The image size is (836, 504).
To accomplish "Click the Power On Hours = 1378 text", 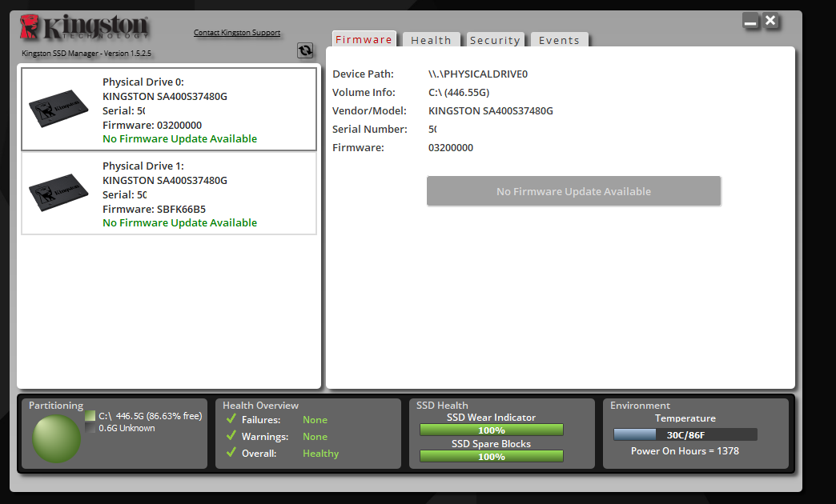I will click(685, 451).
